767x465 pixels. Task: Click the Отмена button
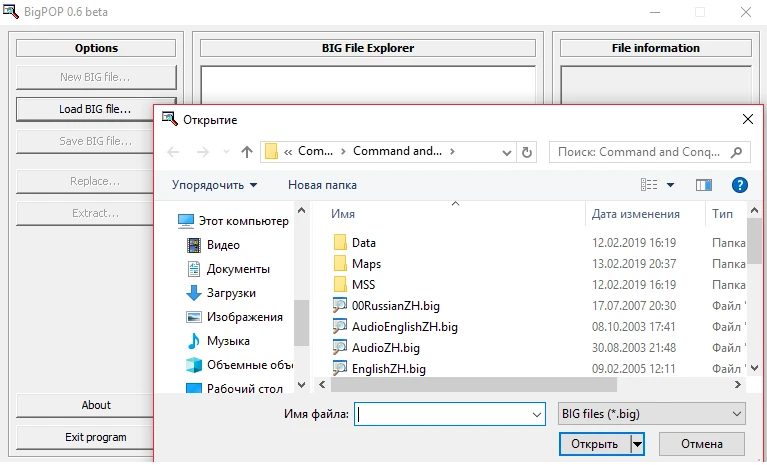pos(702,444)
